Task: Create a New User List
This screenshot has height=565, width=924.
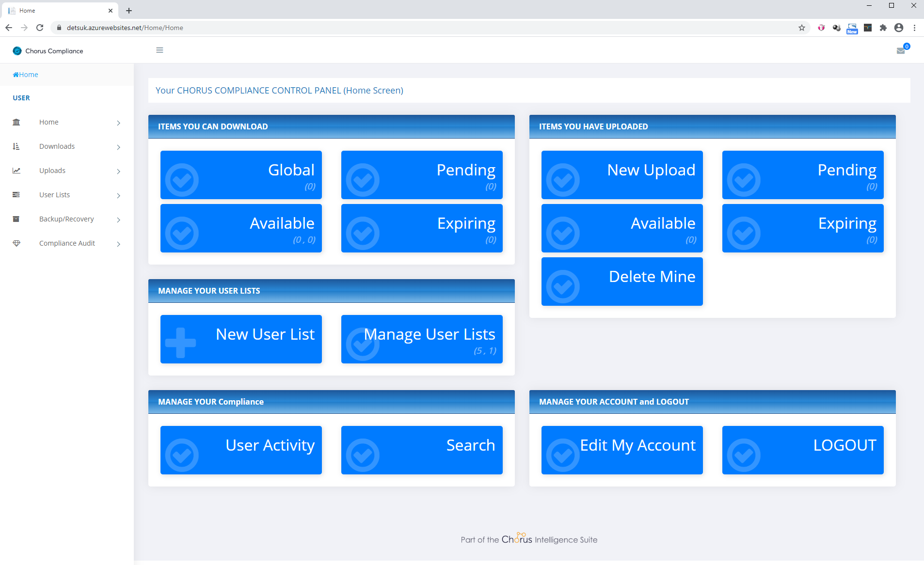Action: [x=241, y=339]
